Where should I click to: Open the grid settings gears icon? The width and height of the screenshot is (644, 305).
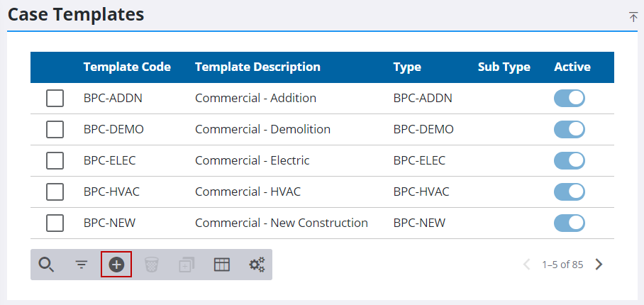257,265
